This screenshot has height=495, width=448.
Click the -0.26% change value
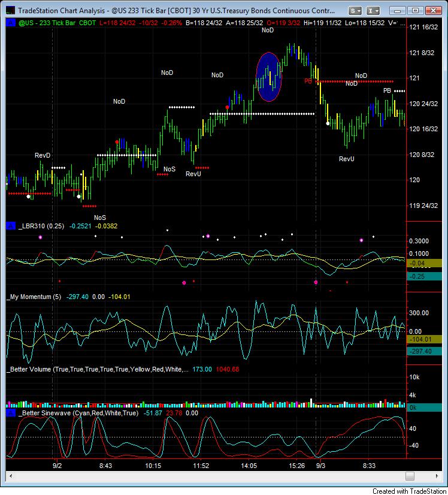(x=172, y=23)
